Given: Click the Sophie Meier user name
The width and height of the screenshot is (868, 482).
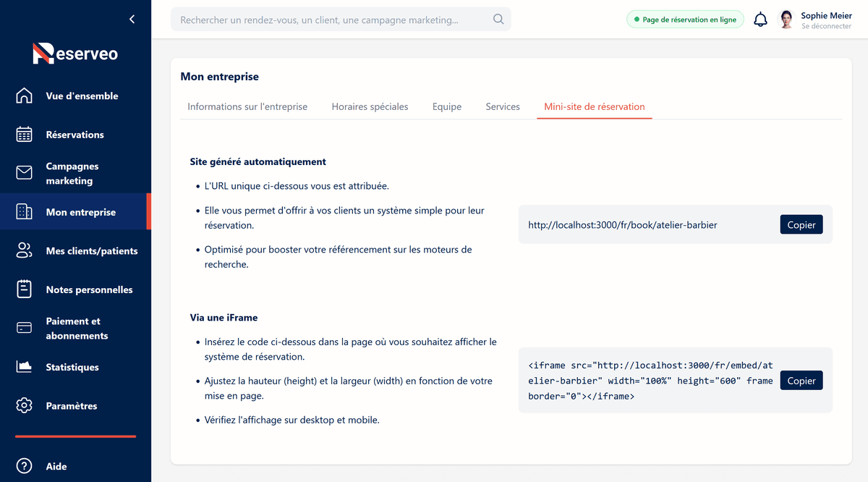Looking at the screenshot, I should 826,15.
